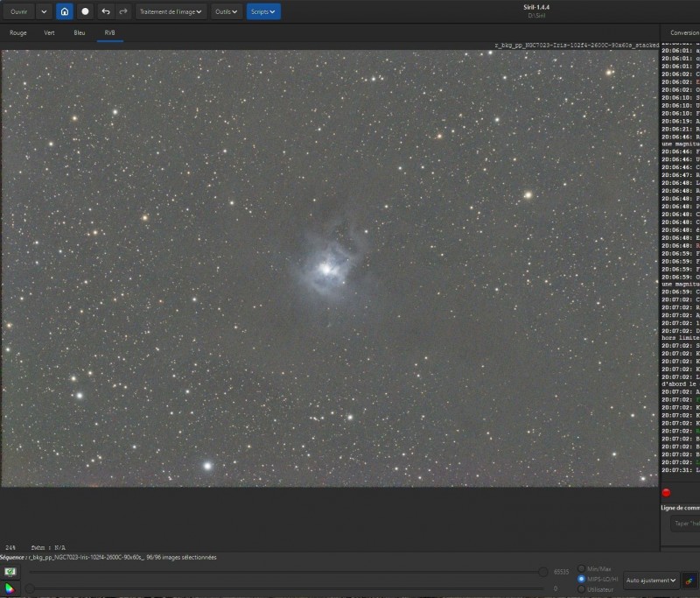Click the color triangle rendering icon

coord(10,588)
